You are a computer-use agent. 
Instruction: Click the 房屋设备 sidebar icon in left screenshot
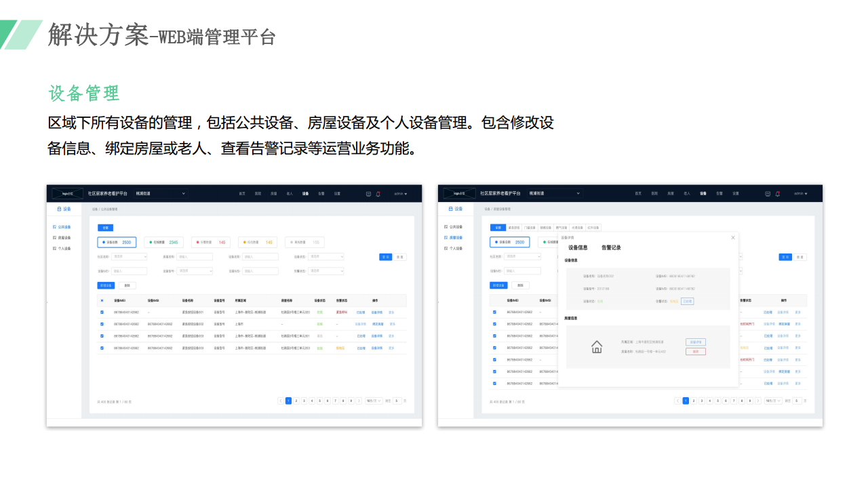tap(55, 238)
